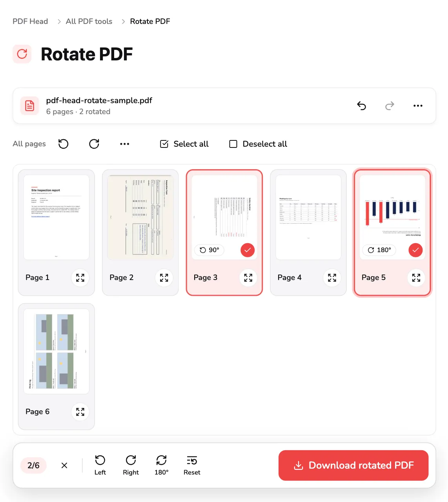
Task: Uncheck the Page 3 selection checkmark
Action: tap(248, 250)
